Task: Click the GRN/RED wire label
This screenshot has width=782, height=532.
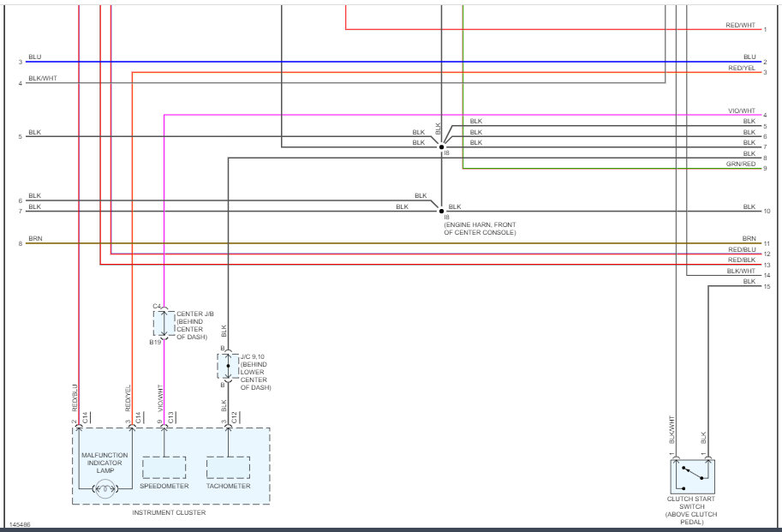Action: (x=740, y=164)
